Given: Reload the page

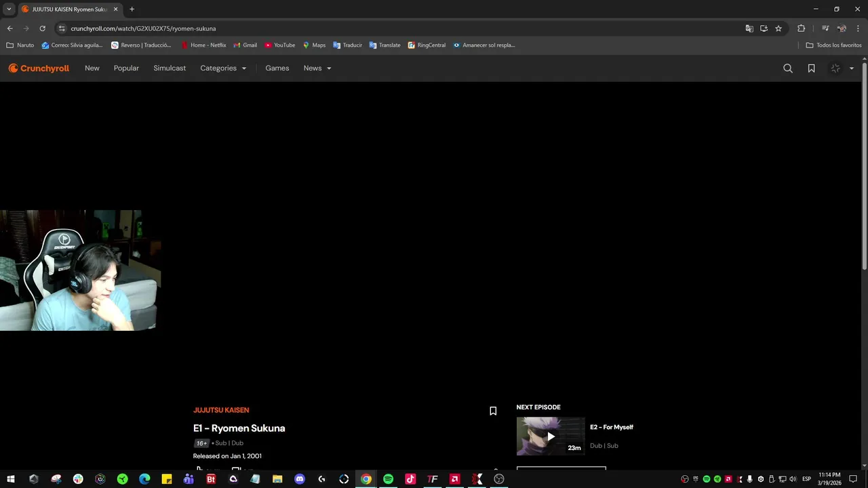Looking at the screenshot, I should coord(42,28).
